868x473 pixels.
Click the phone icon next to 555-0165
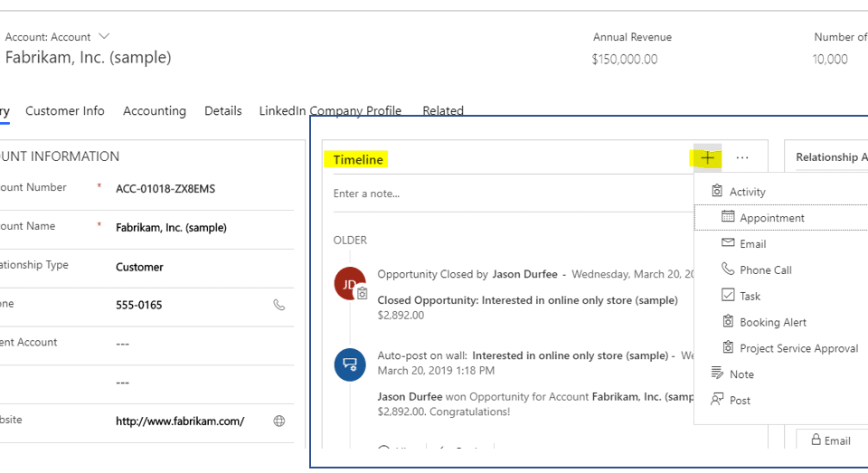click(x=279, y=305)
